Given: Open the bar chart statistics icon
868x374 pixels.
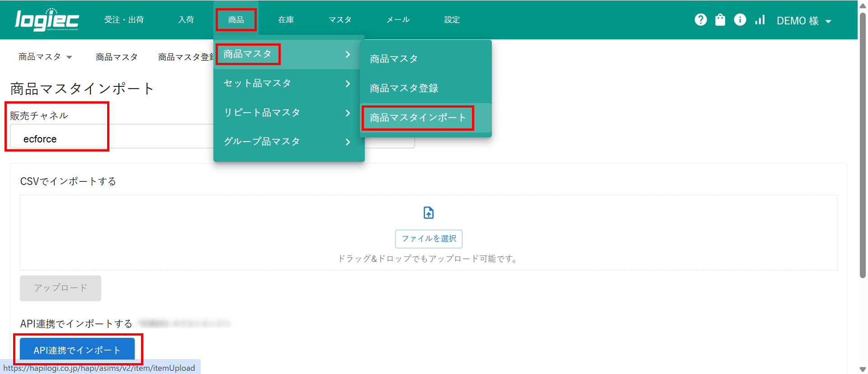Looking at the screenshot, I should pos(760,20).
